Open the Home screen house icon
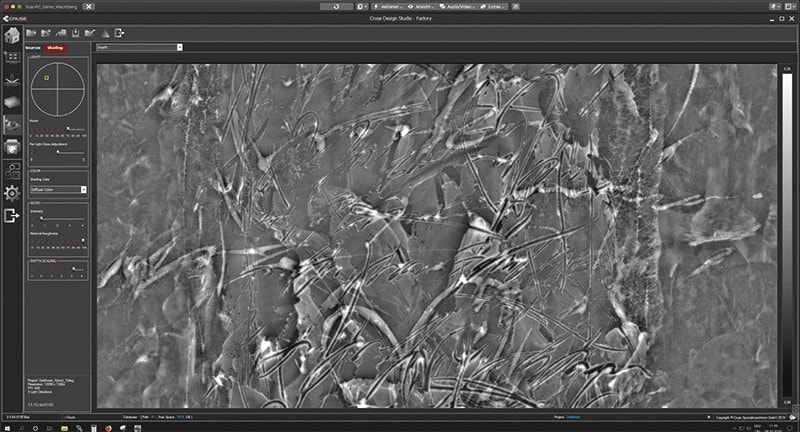The image size is (800, 432). [12, 36]
